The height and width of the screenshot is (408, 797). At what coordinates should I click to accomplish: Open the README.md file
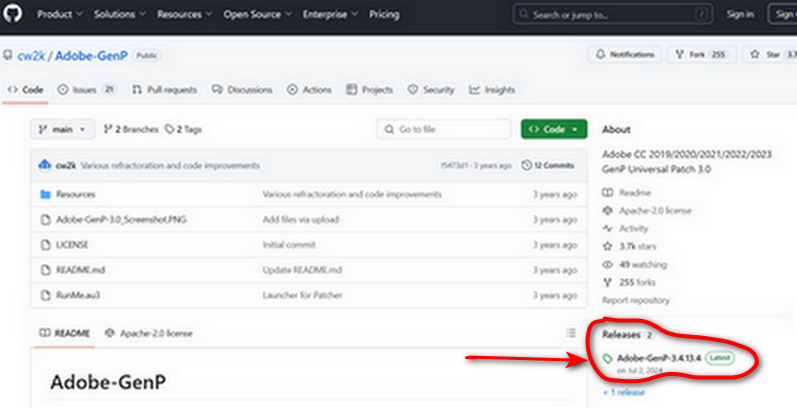(x=80, y=270)
